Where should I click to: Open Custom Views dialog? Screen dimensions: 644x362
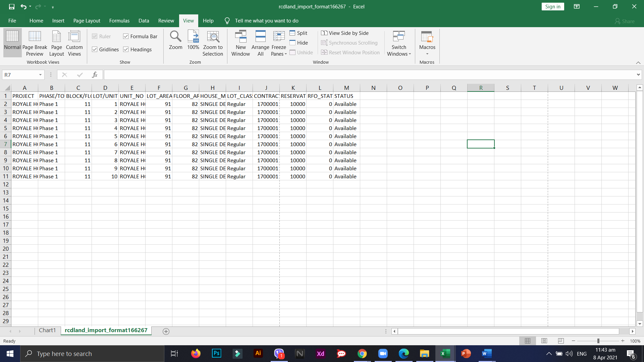pos(74,37)
